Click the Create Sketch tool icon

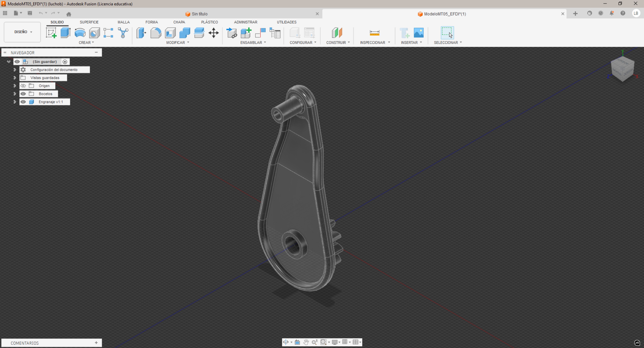pyautogui.click(x=51, y=33)
